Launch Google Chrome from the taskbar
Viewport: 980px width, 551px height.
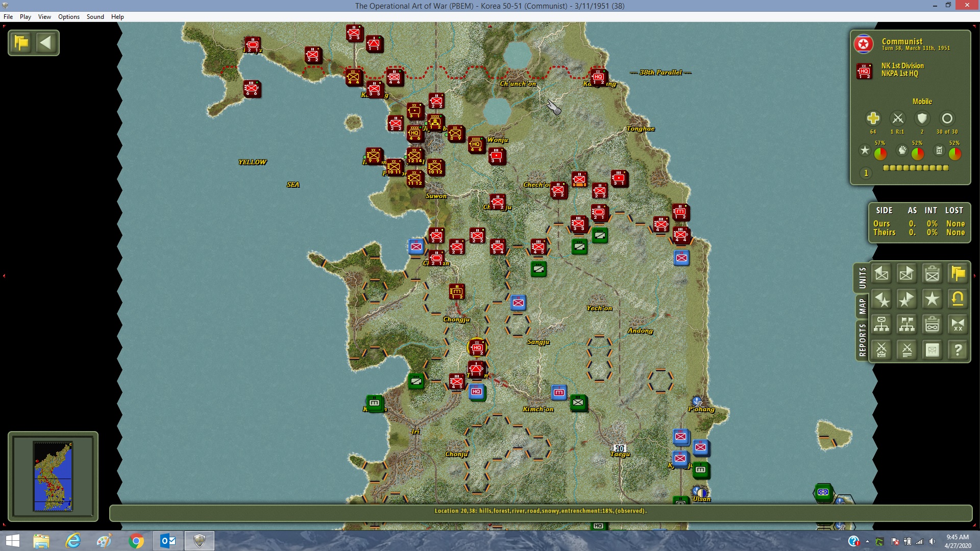[x=136, y=541]
